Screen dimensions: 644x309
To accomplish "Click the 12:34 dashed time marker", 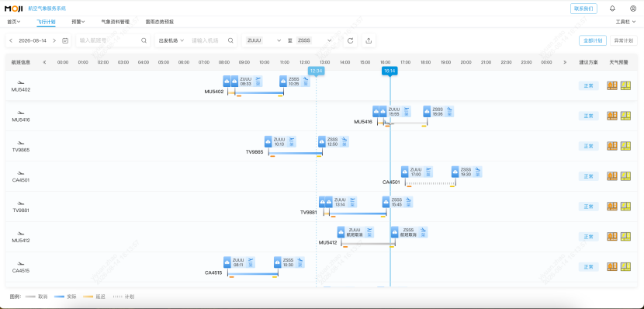I will click(316, 71).
